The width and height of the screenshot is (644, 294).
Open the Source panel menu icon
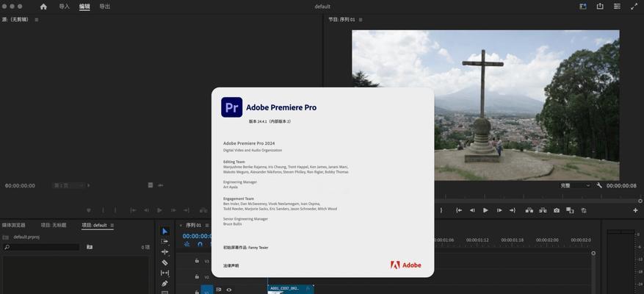pos(37,20)
